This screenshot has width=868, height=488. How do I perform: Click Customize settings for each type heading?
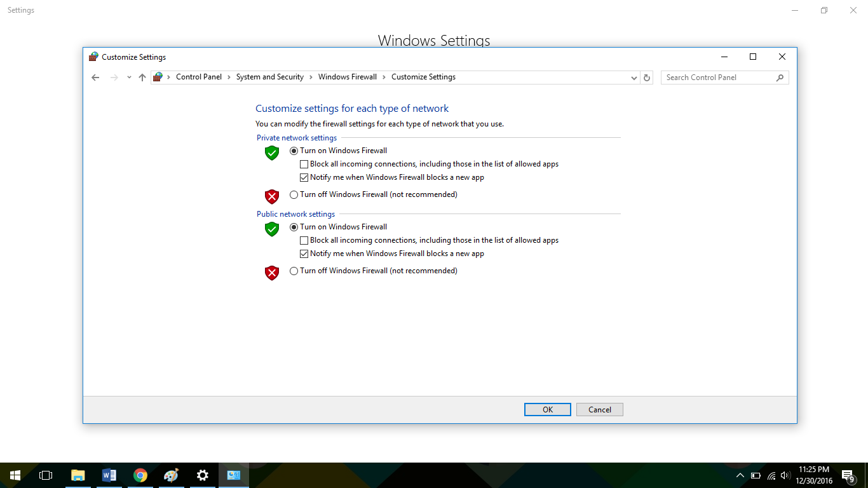click(352, 109)
